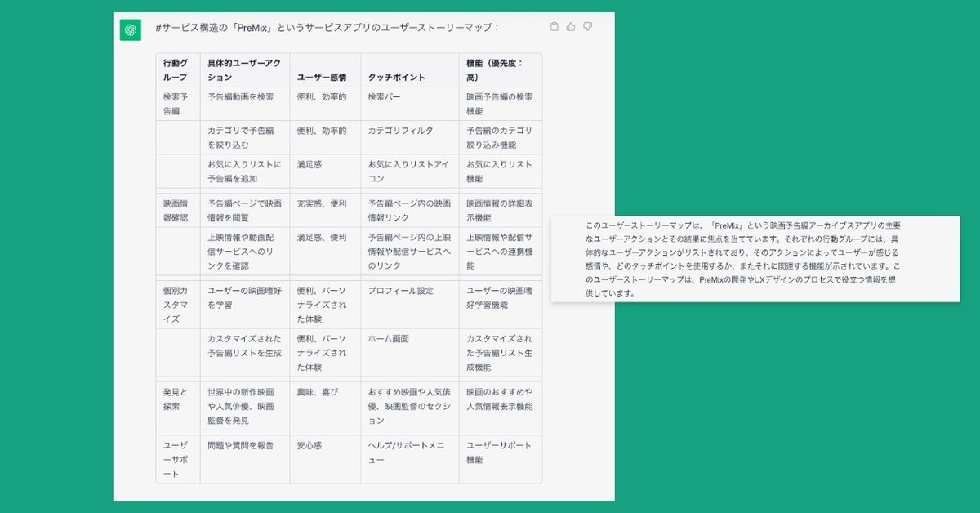This screenshot has height=513, width=980.
Task: Click the 'ホーム画面' touchpoint cell
Action: click(x=410, y=352)
